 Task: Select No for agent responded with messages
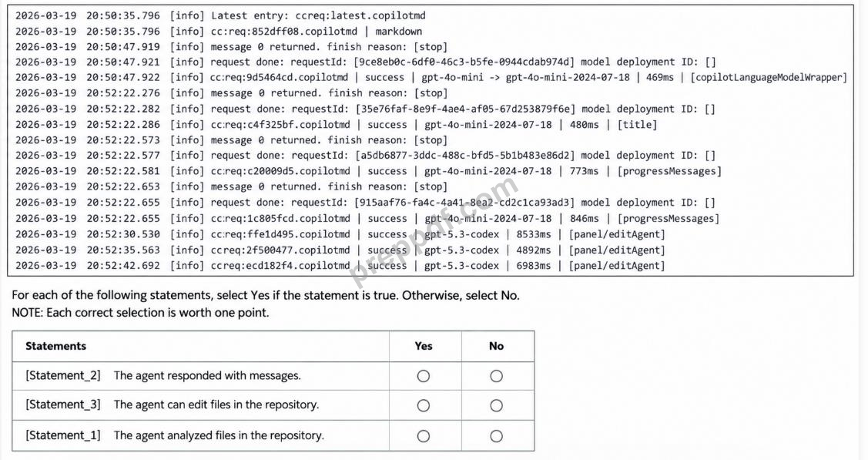click(497, 377)
